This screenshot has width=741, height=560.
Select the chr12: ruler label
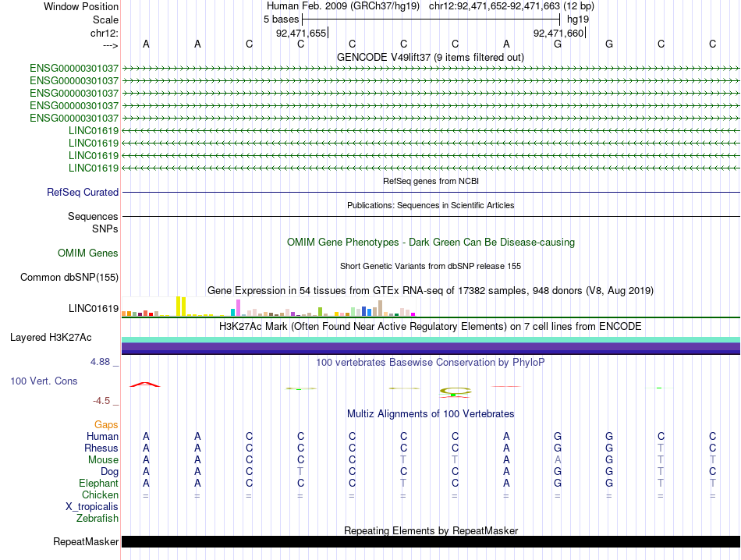[x=105, y=33]
